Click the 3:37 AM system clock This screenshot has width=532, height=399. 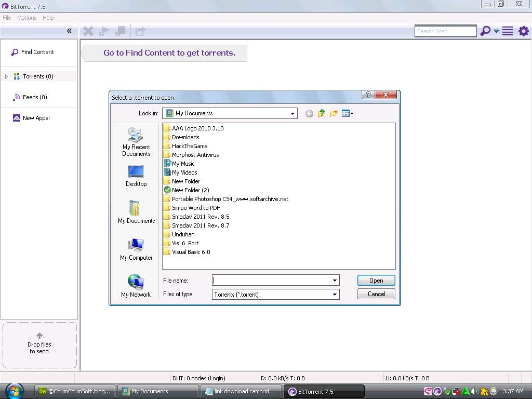tap(513, 391)
